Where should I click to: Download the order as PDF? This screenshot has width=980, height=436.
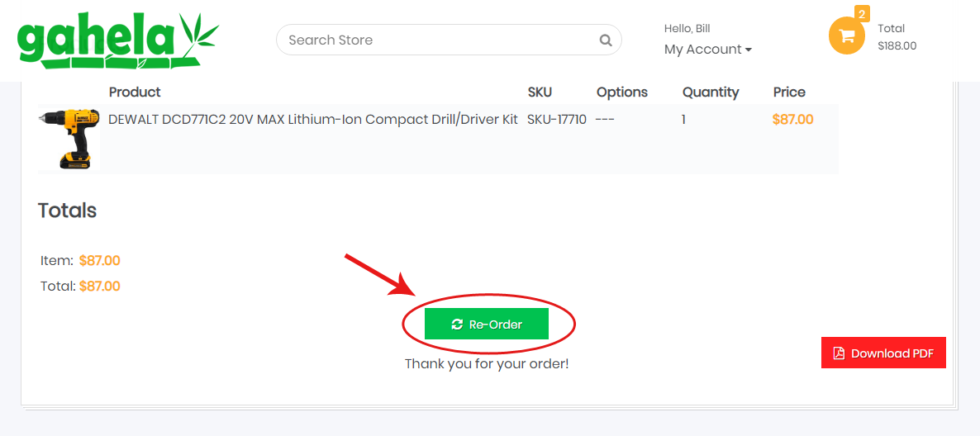(x=883, y=353)
